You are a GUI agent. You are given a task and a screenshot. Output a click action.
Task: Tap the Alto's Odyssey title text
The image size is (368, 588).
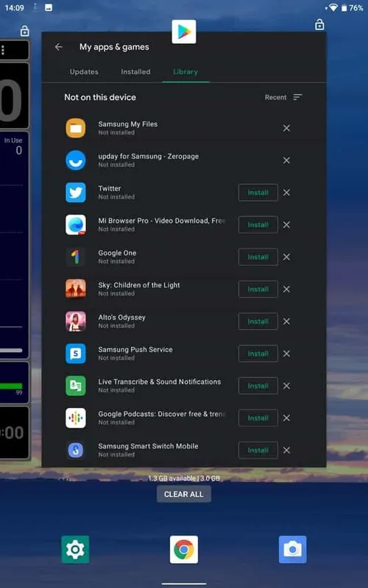(x=121, y=318)
